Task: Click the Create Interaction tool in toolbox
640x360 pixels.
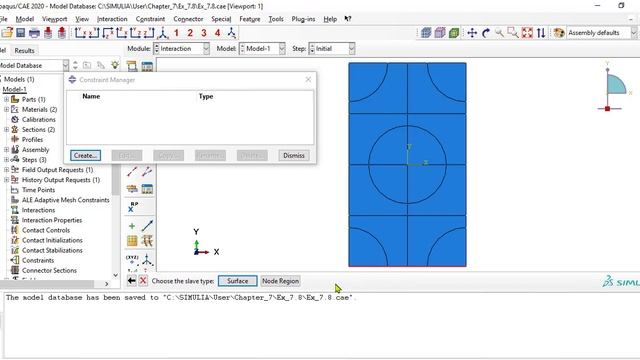Action: [132, 66]
